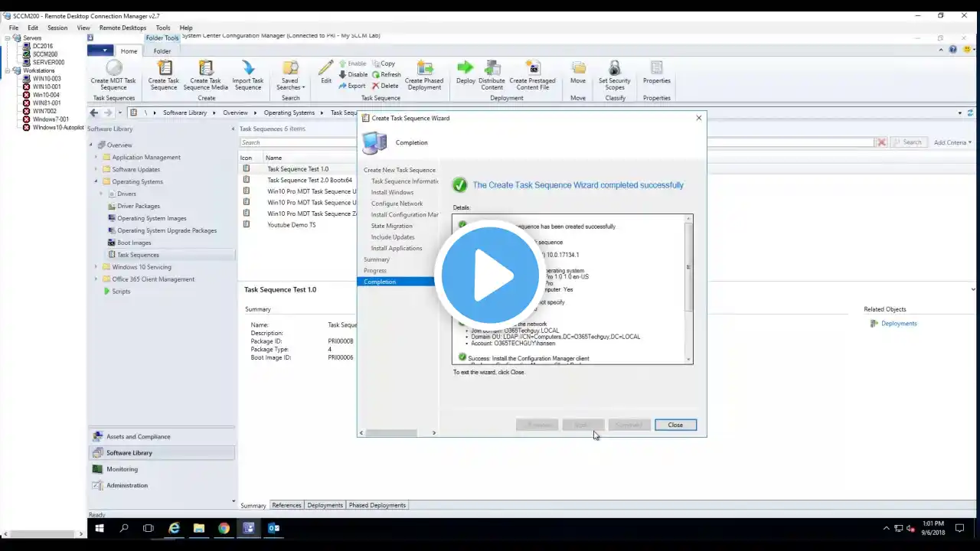Open File Explorer from the taskbar
Screen dimensions: 980x551
coord(199,528)
